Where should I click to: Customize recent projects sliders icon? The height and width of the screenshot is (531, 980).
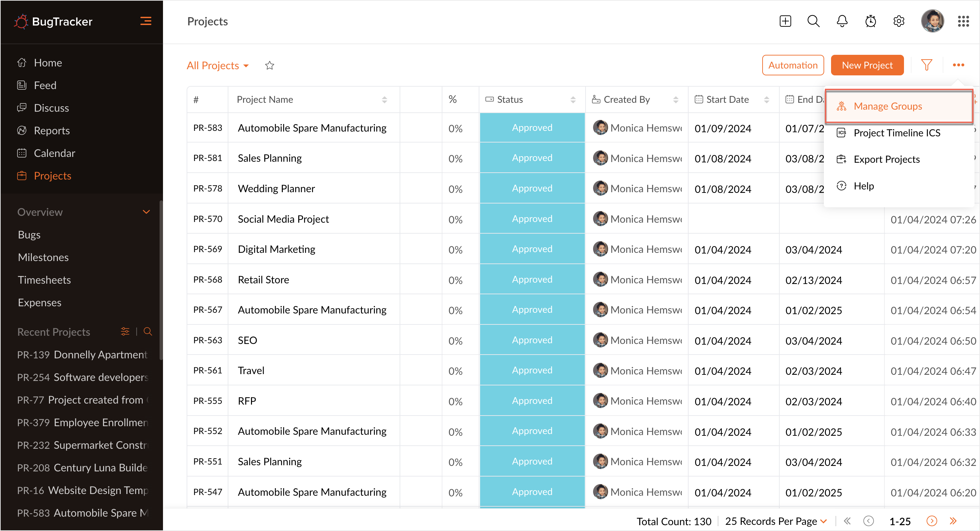point(125,332)
